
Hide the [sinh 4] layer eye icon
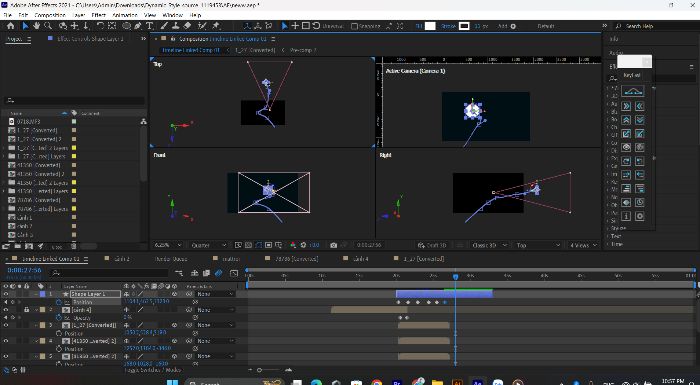(x=6, y=310)
